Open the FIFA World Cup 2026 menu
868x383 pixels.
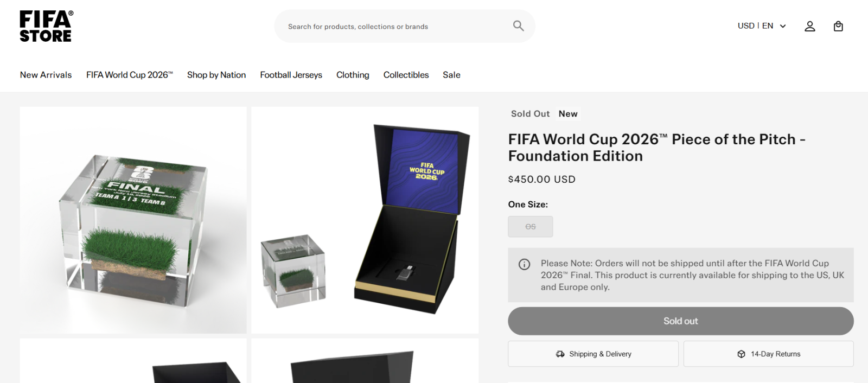coord(130,75)
